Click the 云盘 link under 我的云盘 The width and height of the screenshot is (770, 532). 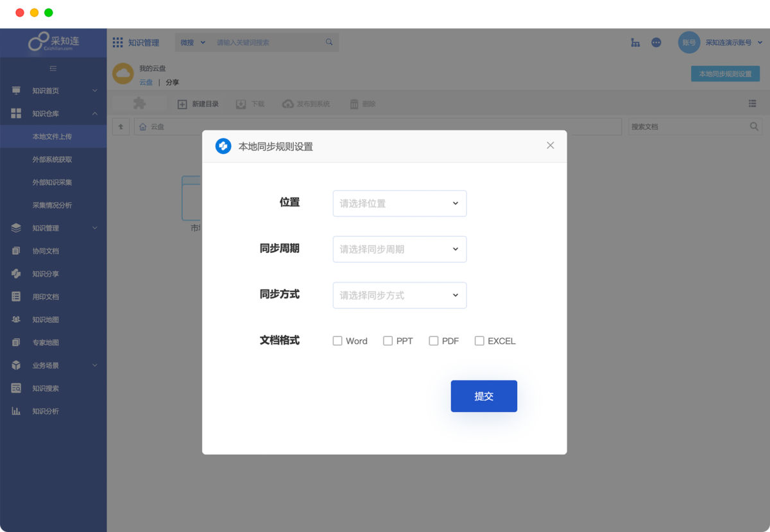[146, 82]
